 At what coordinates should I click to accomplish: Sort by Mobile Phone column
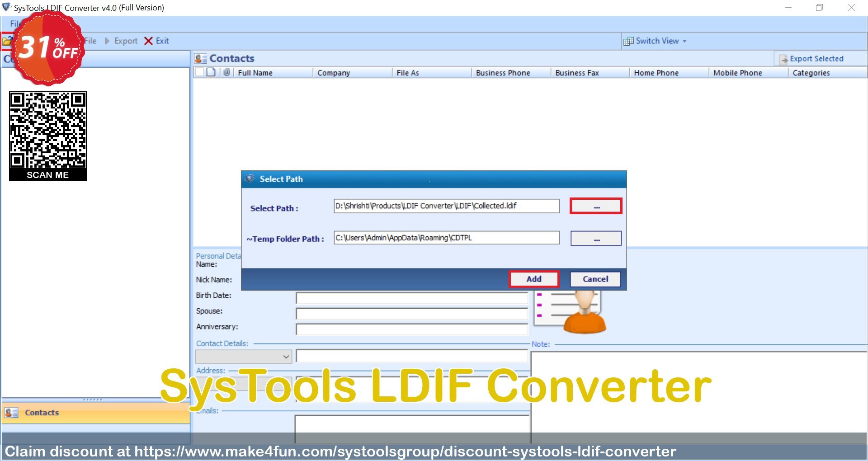coord(748,73)
